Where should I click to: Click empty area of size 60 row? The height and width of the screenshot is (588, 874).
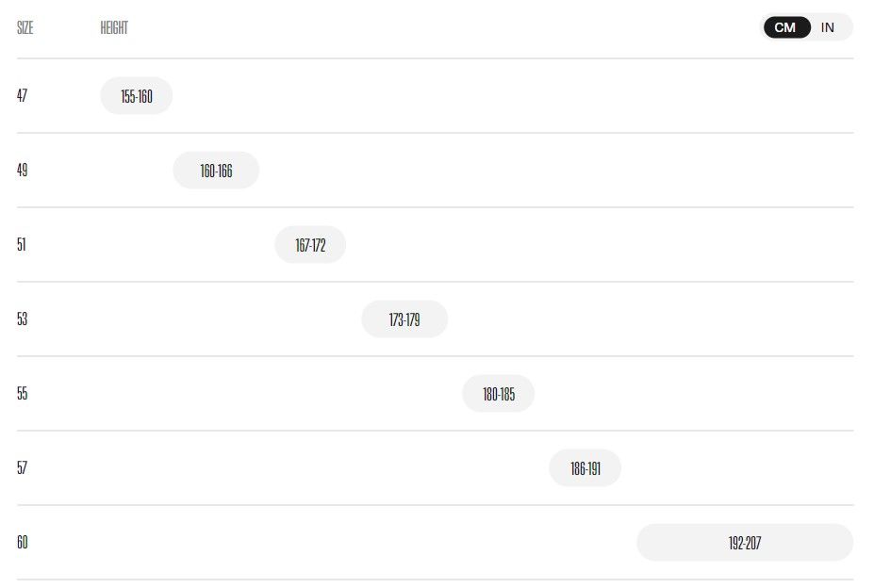(x=335, y=542)
